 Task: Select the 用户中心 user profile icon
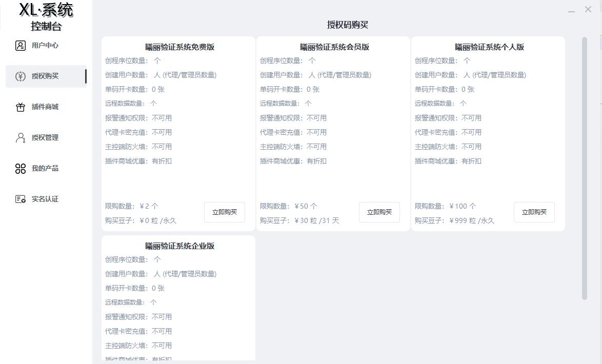point(19,46)
